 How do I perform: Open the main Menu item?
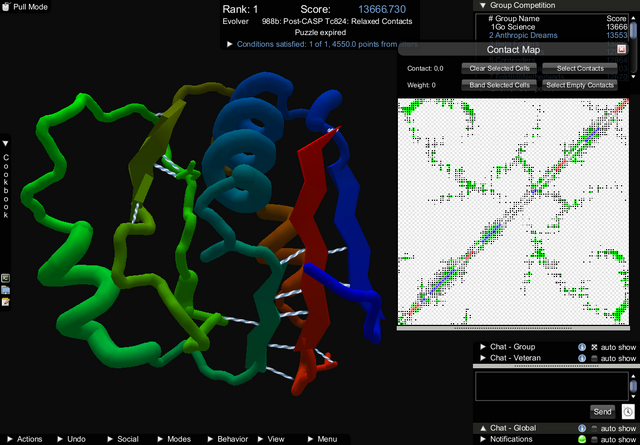click(322, 439)
